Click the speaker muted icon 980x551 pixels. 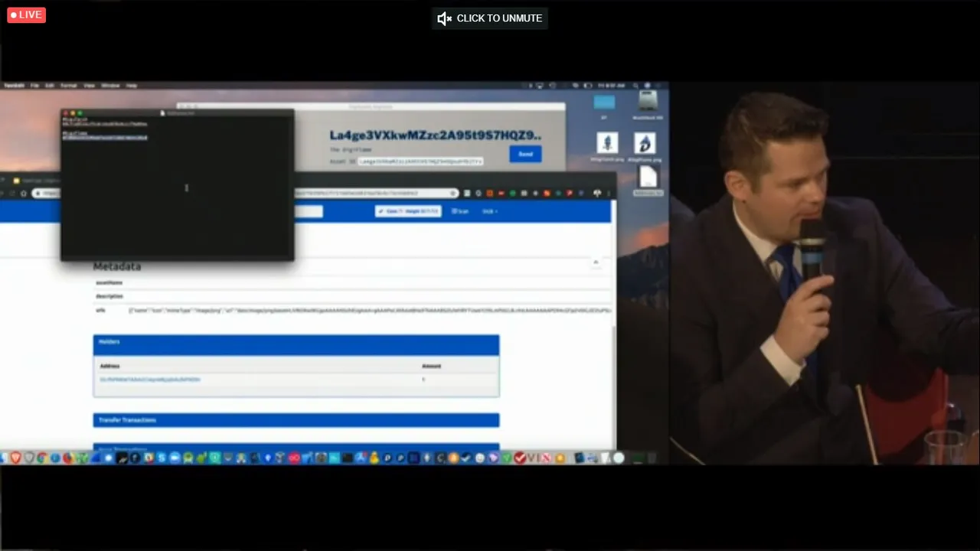click(444, 18)
